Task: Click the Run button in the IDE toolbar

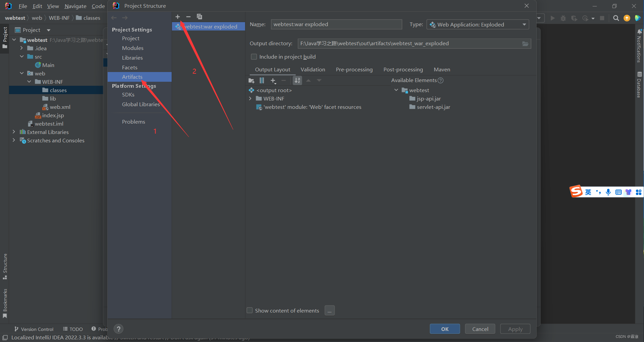Action: click(x=552, y=18)
